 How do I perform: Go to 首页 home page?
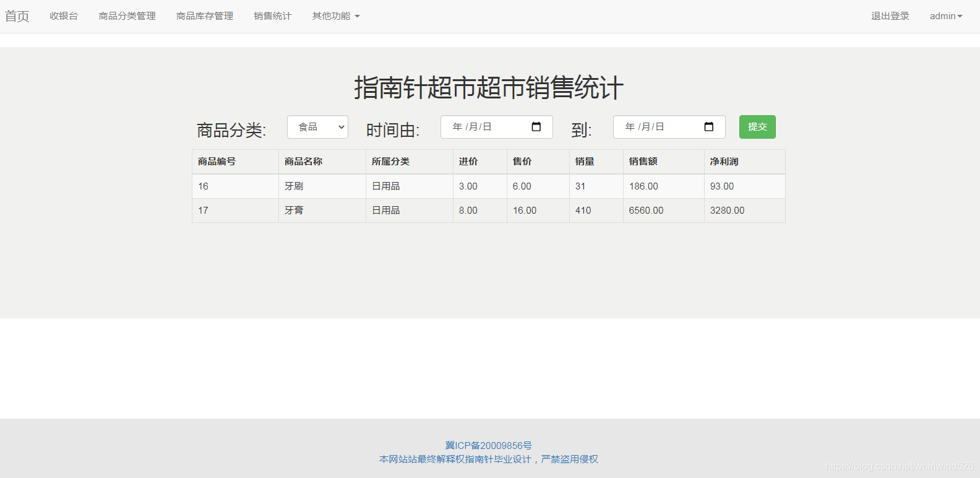coord(17,16)
